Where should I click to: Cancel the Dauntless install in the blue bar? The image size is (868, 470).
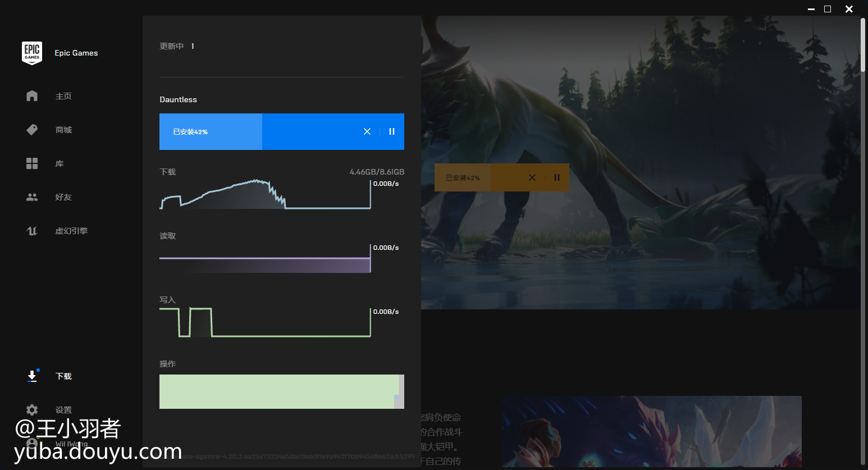pos(367,131)
